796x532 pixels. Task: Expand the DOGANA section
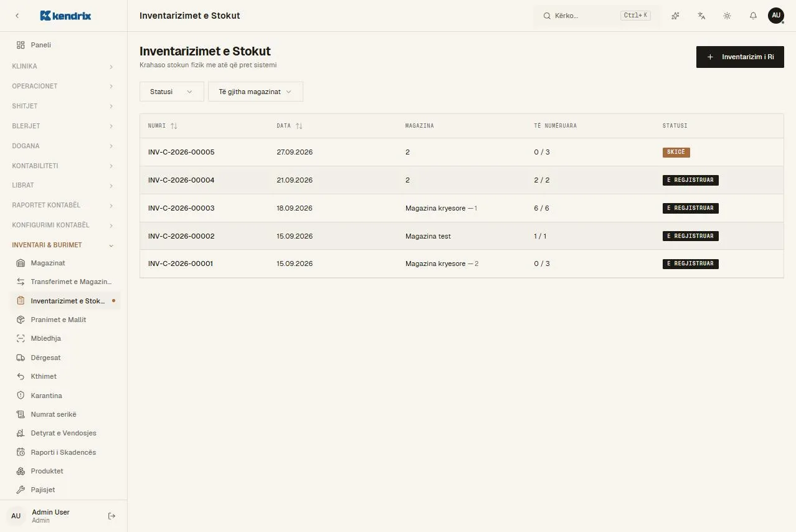coord(64,146)
